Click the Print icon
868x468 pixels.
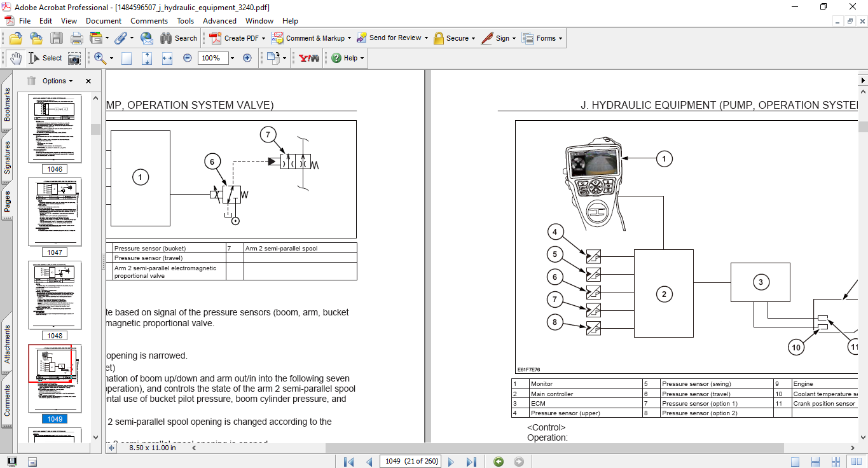coord(76,38)
